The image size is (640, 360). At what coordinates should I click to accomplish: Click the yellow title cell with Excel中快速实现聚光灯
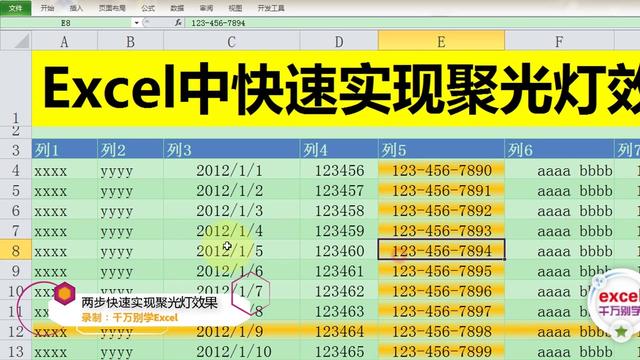pos(336,89)
